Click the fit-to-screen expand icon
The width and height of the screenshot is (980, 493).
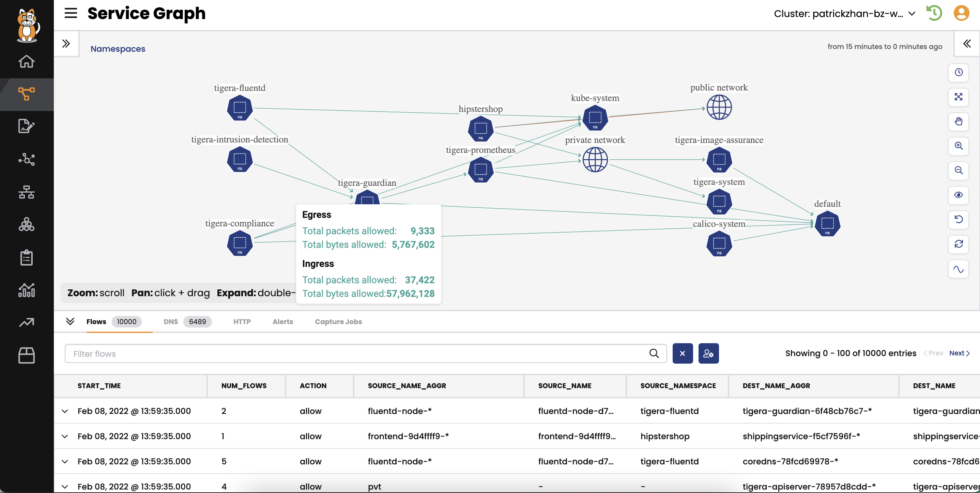point(958,97)
